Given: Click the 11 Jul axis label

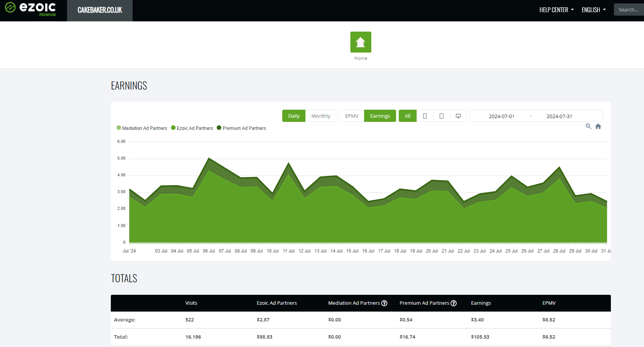Looking at the screenshot, I should 289,251.
